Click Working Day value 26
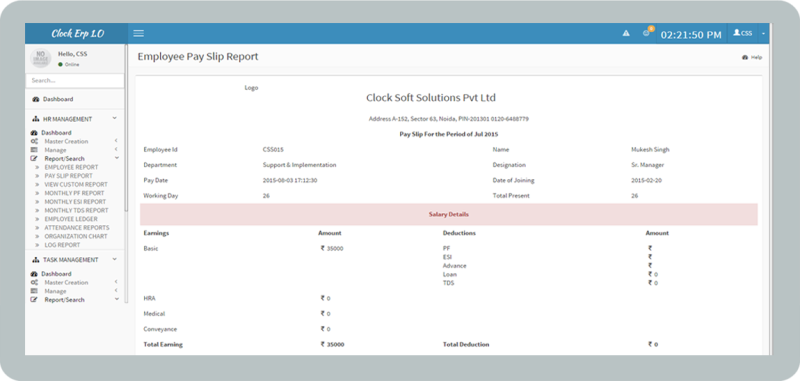 coord(266,196)
